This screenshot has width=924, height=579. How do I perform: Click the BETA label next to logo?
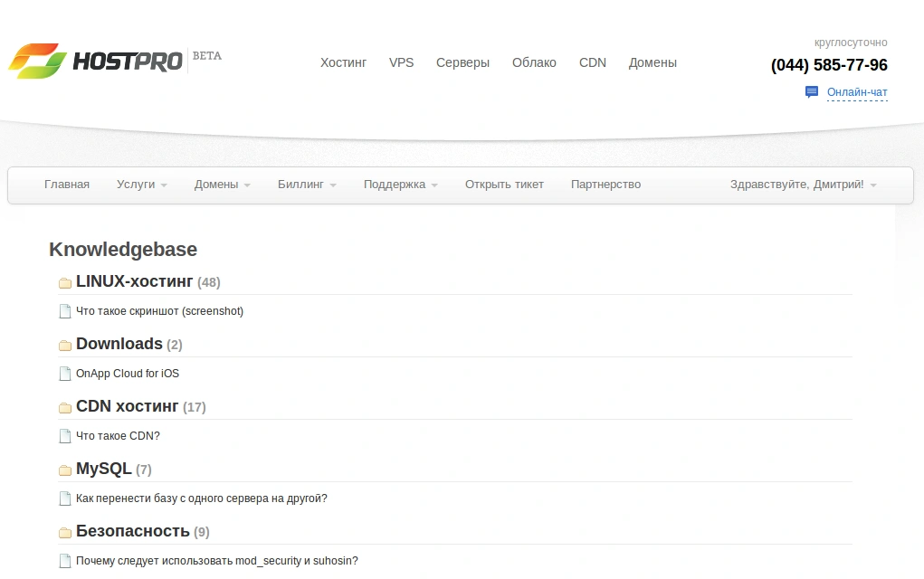207,56
